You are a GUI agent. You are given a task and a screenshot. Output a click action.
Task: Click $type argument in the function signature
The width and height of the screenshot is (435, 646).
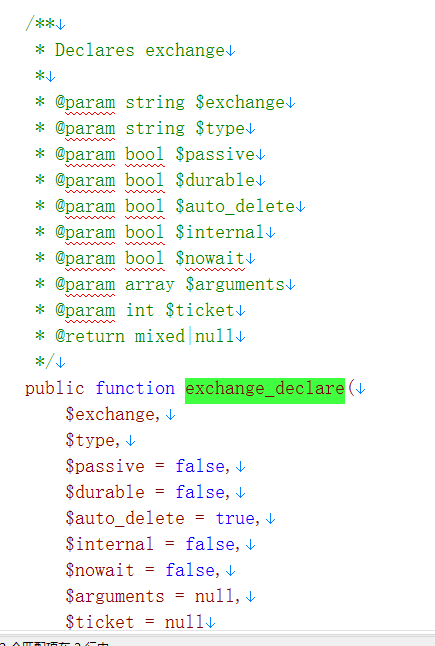click(90, 441)
